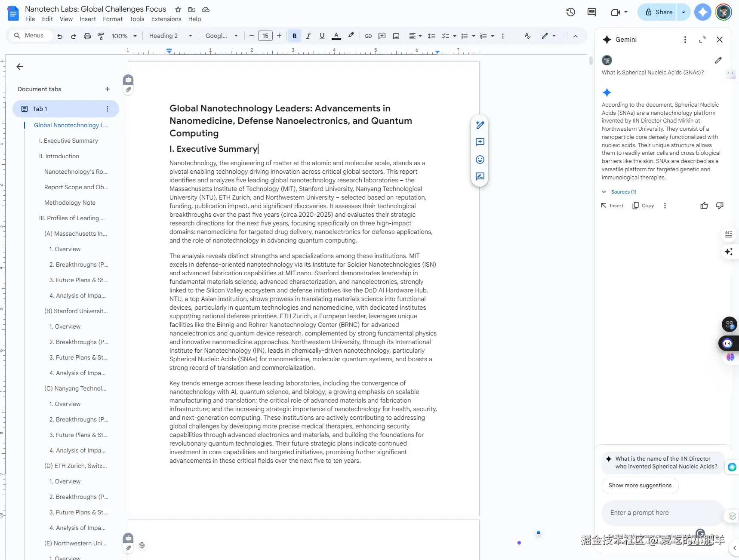
Task: Select Tab 1 in Document tabs
Action: coord(66,109)
